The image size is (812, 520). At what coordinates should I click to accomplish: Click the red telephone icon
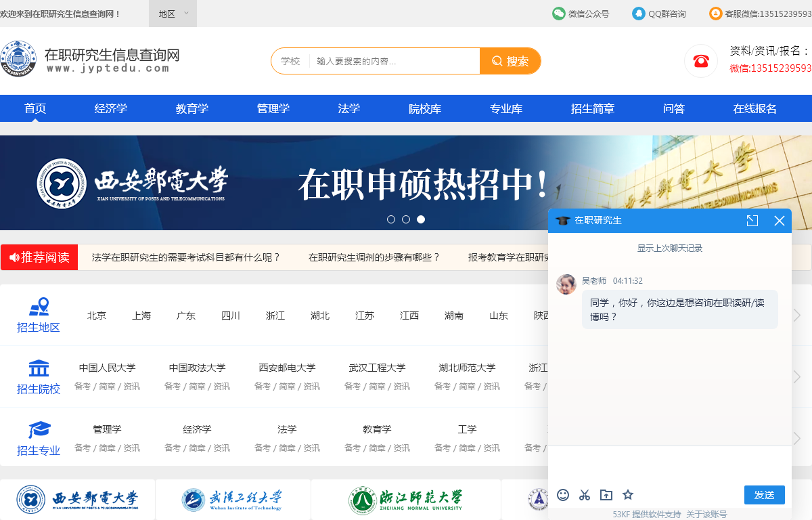[701, 61]
